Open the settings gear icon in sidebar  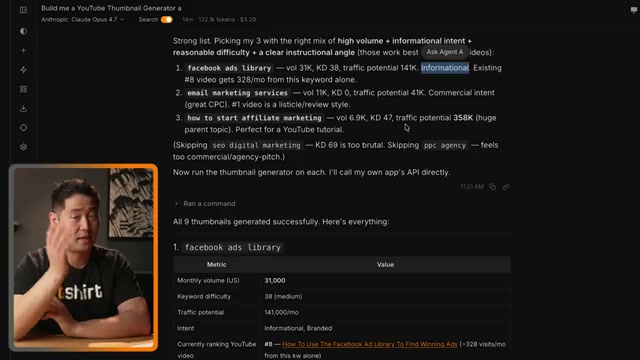(23, 147)
